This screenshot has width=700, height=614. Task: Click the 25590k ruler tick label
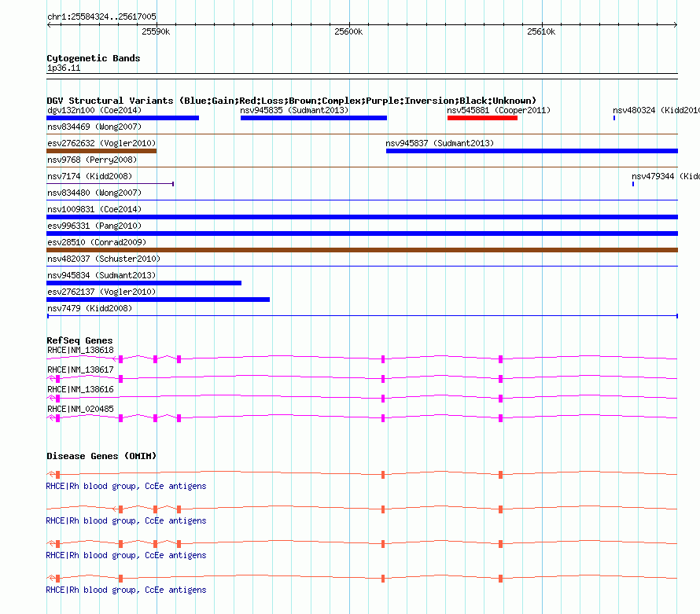pyautogui.click(x=156, y=31)
